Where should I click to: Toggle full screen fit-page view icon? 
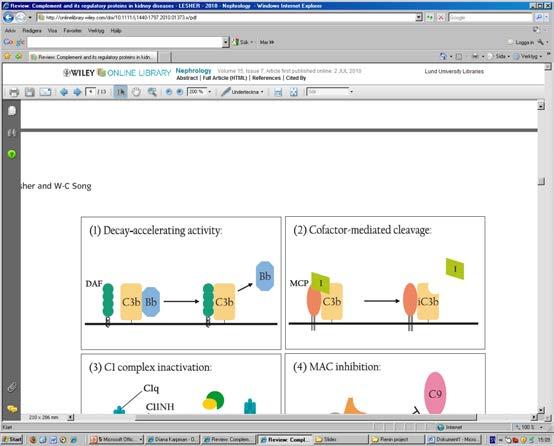(x=294, y=92)
